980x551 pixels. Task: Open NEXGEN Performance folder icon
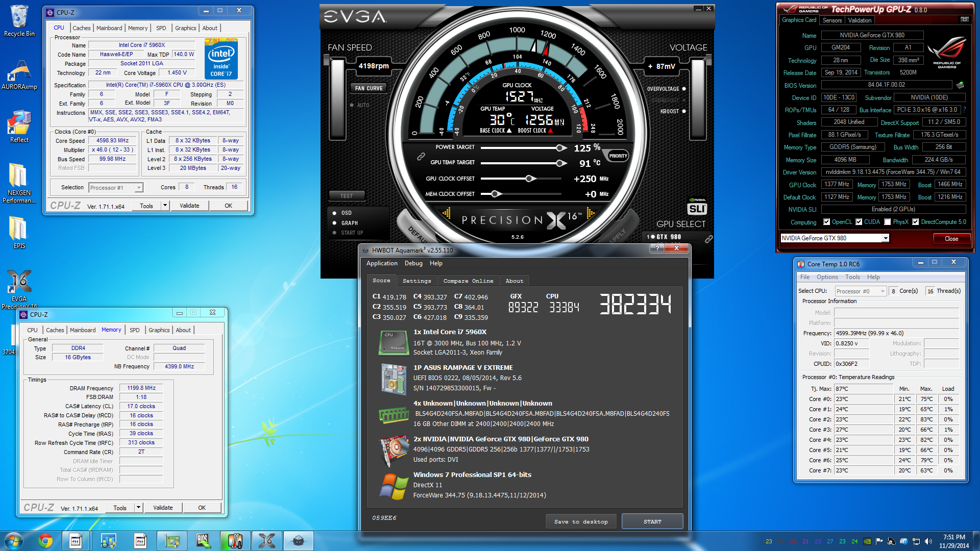[x=19, y=183]
